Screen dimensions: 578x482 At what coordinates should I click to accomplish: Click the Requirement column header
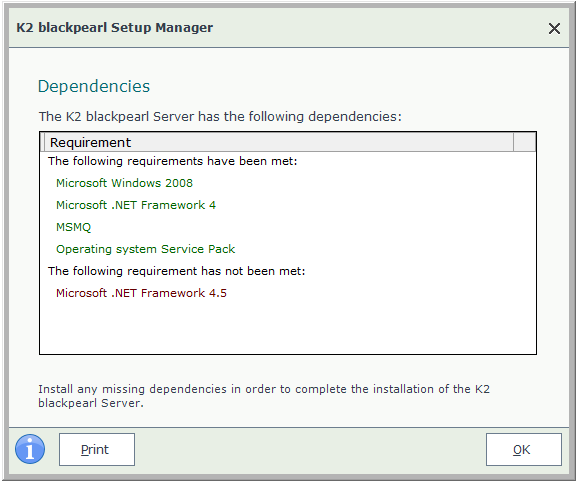click(x=279, y=142)
